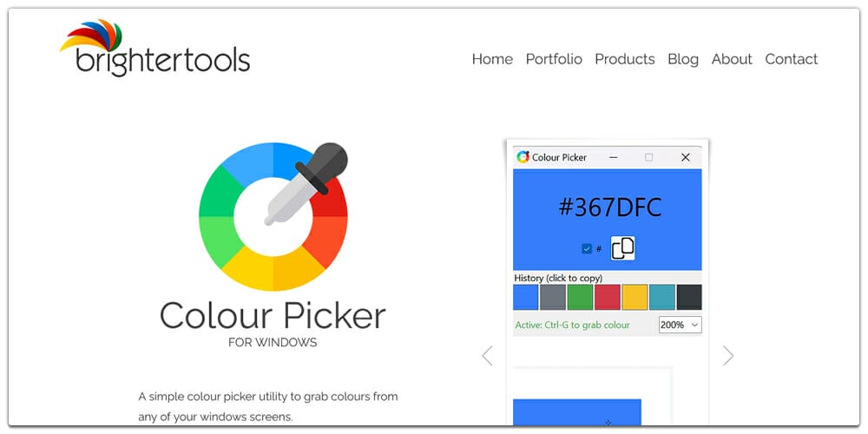
Task: Click the blue preview area below the picker
Action: tap(577, 411)
